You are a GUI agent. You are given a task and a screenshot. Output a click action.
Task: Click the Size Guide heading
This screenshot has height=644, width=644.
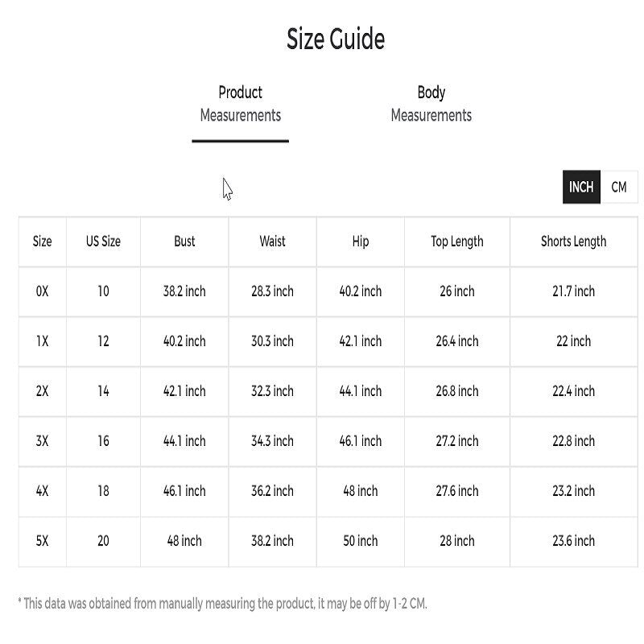point(336,39)
